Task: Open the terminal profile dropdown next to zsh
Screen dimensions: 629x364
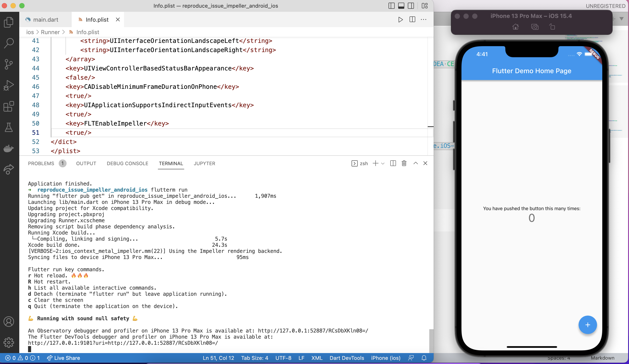Action: coord(383,163)
